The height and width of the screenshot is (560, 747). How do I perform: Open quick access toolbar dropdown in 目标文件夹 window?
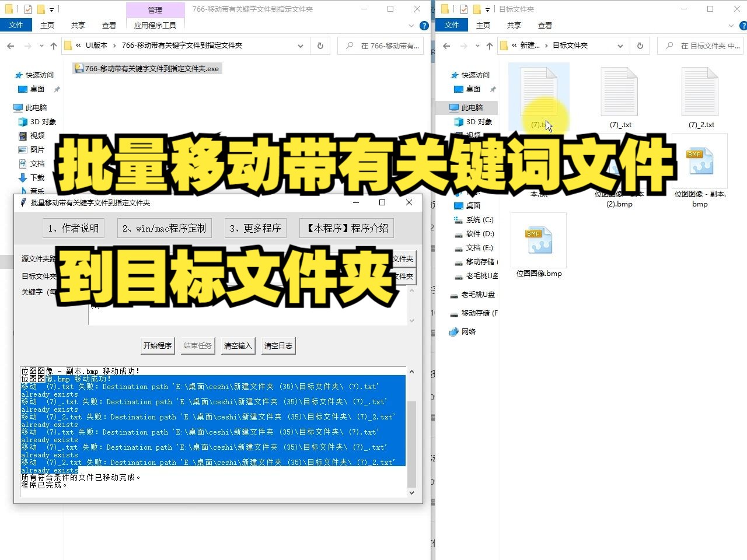pyautogui.click(x=487, y=9)
